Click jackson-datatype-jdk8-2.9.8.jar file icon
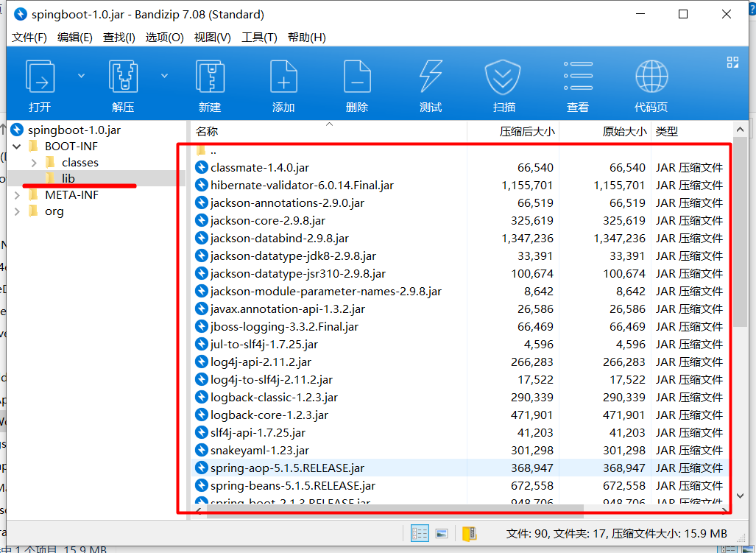 [201, 256]
